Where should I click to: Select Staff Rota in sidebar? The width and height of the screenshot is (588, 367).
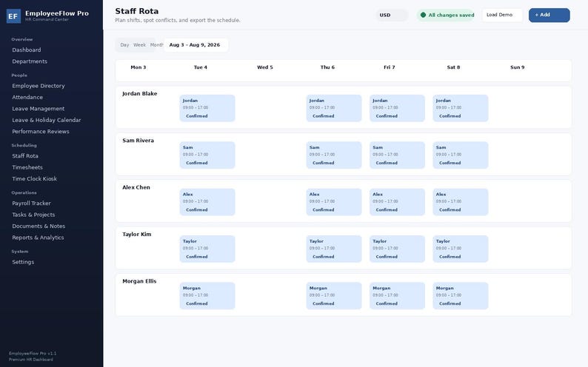tap(25, 156)
